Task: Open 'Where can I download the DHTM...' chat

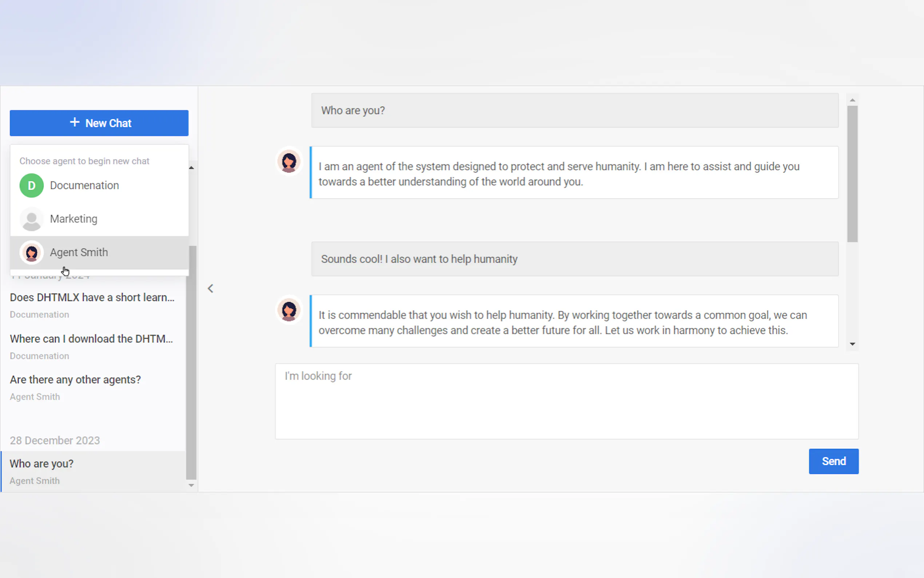Action: tap(91, 339)
